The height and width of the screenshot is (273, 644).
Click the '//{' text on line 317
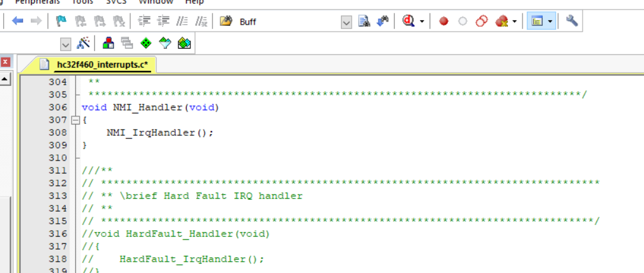pos(90,246)
